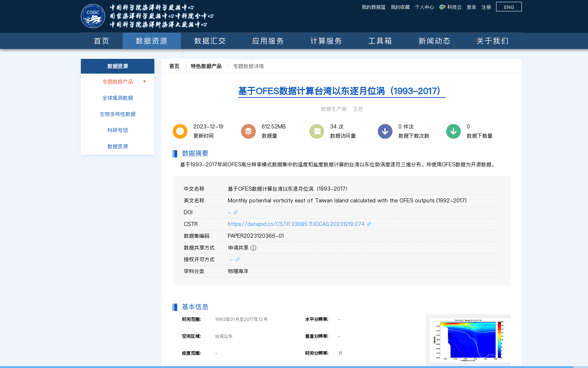Click the 科技云 cloud icon in the top bar
This screenshot has height=368, width=588.
point(442,7)
